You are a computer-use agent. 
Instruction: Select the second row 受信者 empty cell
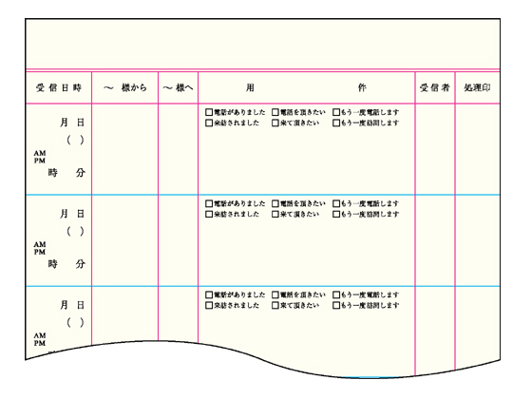click(435, 240)
